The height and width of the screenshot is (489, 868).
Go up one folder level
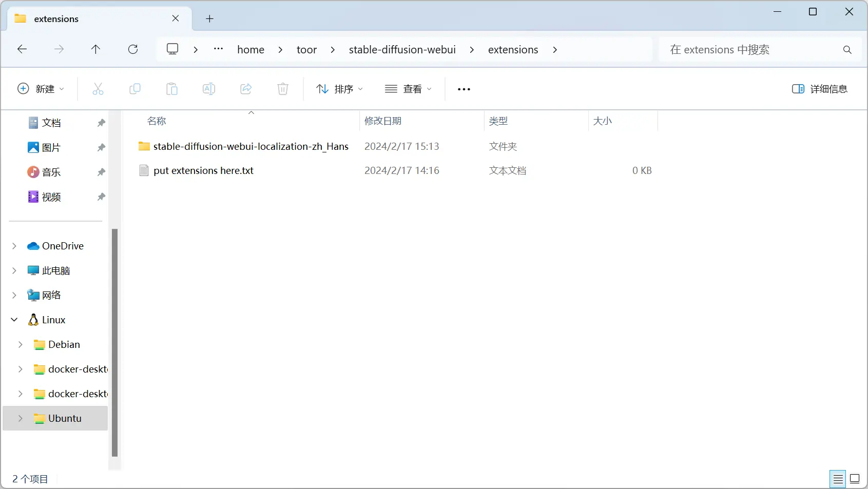coord(95,49)
